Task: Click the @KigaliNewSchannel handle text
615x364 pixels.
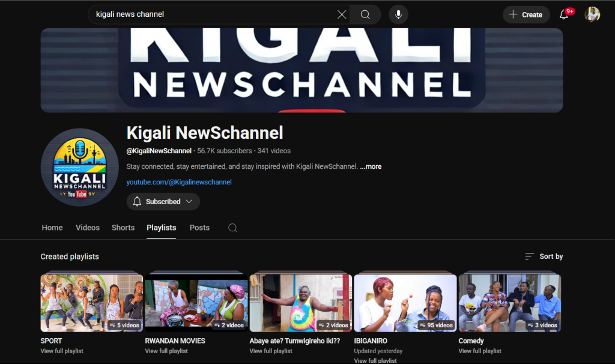Action: coord(159,151)
